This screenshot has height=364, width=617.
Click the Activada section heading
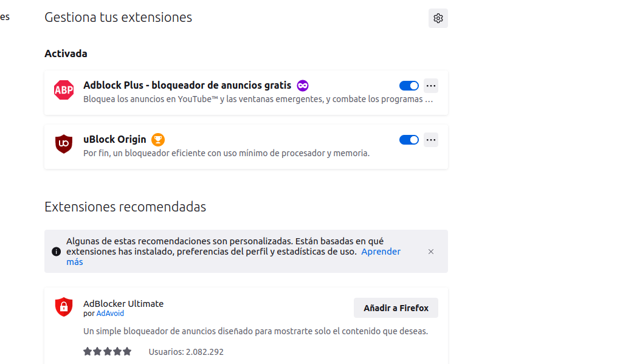tap(66, 53)
